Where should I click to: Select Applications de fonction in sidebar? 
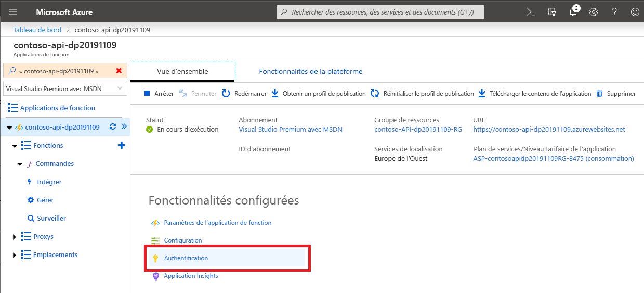[58, 108]
